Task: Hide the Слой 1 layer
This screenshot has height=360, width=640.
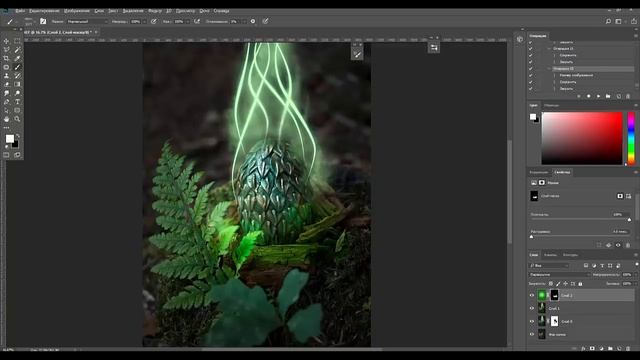Action: pos(532,308)
